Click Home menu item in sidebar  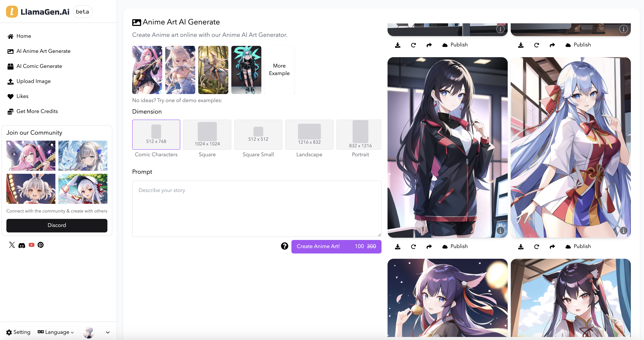click(x=24, y=36)
